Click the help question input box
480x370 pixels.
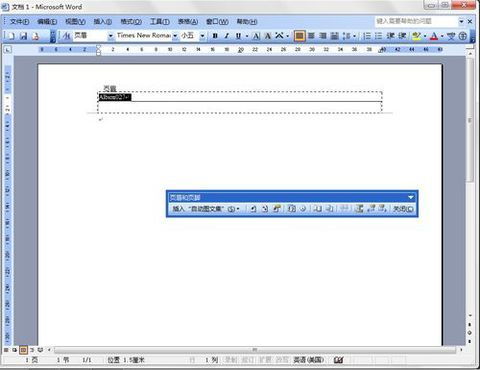click(416, 21)
